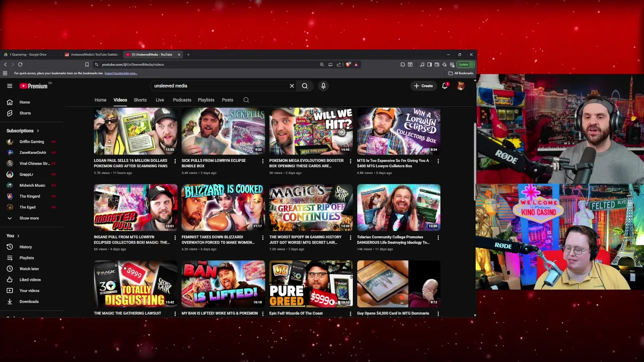This screenshot has width=644, height=362.
Task: Switch to the Podcasts tab
Action: (182, 100)
